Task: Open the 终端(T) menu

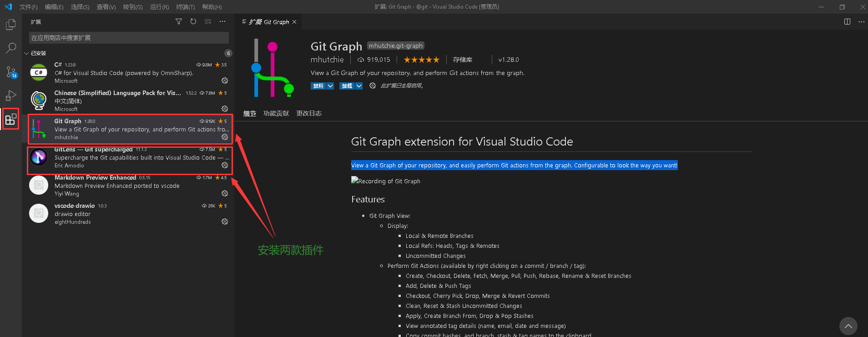Action: [x=186, y=7]
